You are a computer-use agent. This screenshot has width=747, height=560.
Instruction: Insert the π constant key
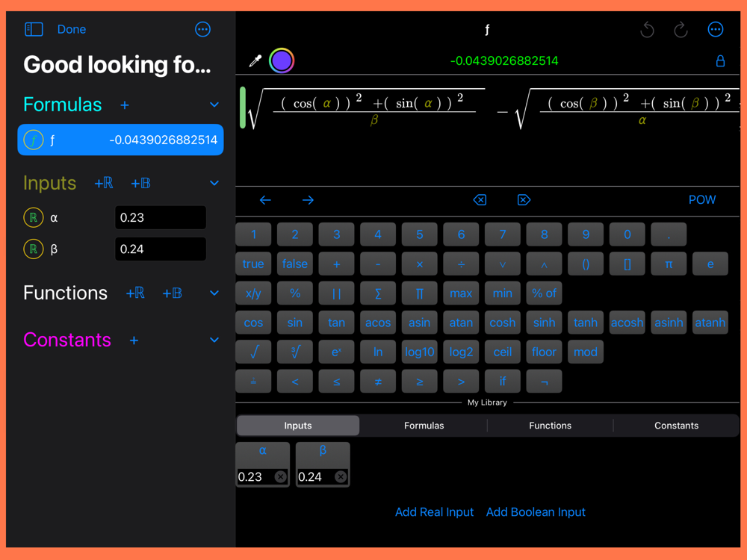(669, 264)
